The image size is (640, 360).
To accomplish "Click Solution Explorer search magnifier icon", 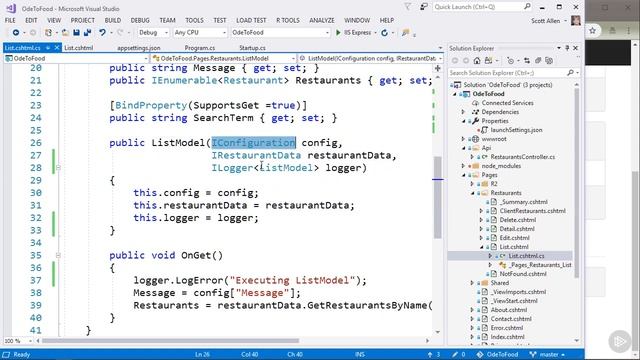I will point(570,73).
